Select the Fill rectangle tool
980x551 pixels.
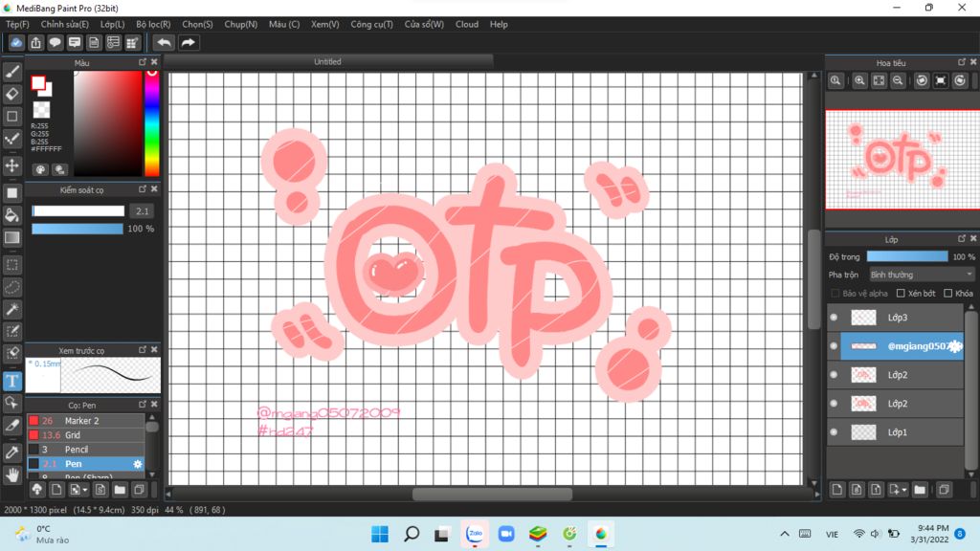pos(11,193)
